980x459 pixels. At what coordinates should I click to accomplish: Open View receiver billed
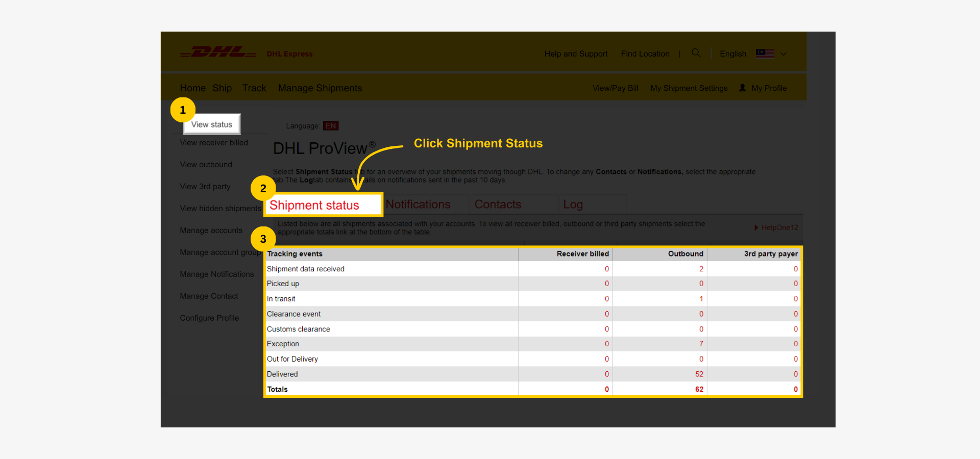[214, 143]
